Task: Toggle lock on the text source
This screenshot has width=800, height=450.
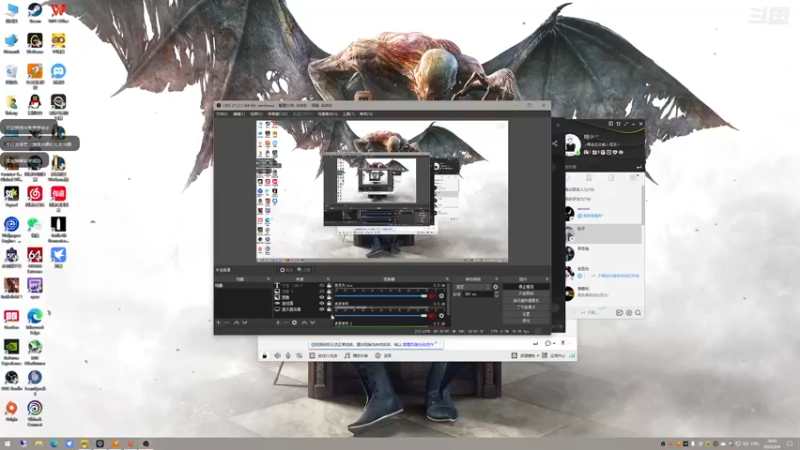Action: 329,285
